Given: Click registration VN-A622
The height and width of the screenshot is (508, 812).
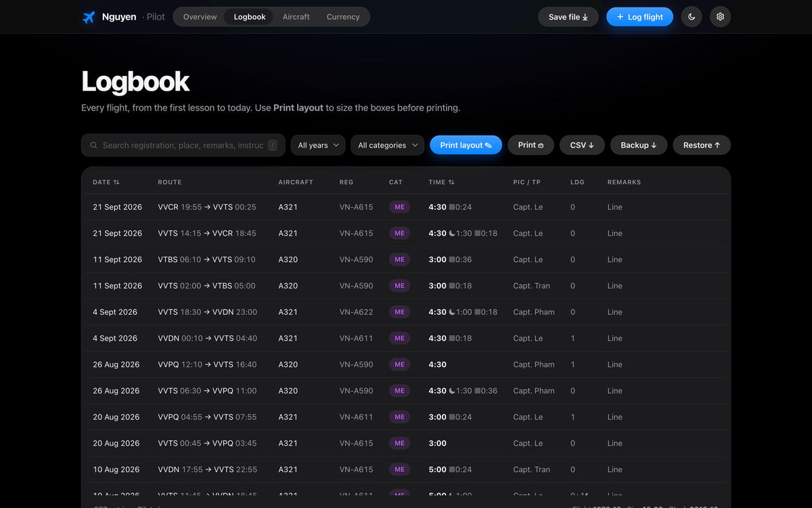Looking at the screenshot, I should 357,312.
